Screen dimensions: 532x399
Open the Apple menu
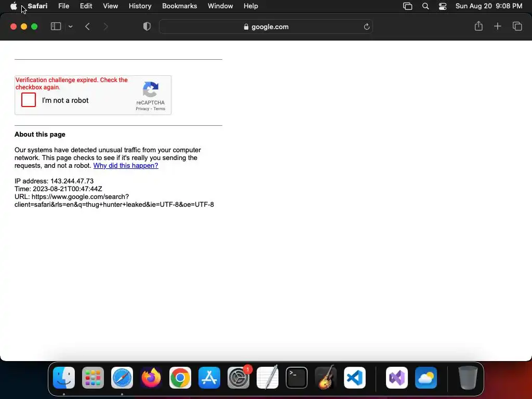pyautogui.click(x=14, y=6)
